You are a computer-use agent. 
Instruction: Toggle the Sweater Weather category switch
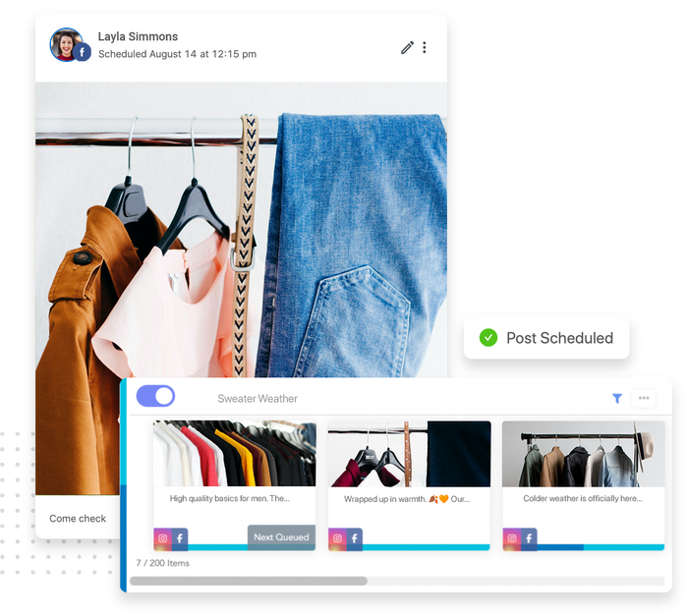coord(155,396)
